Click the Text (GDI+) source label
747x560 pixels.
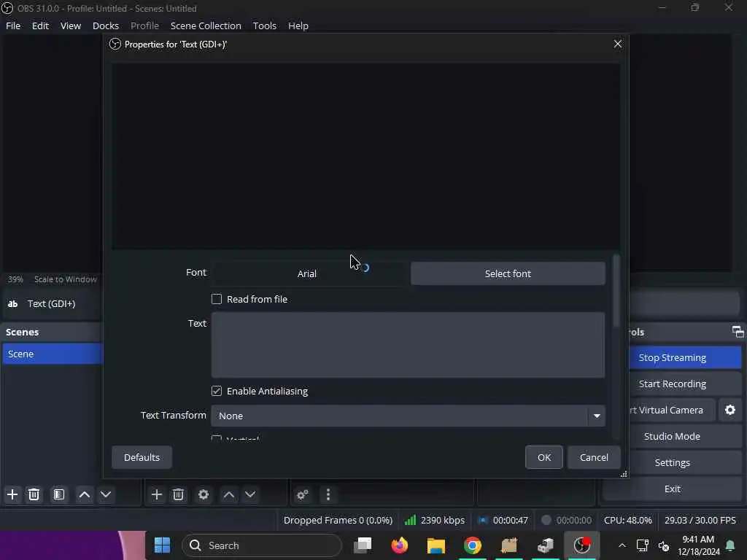[52, 304]
